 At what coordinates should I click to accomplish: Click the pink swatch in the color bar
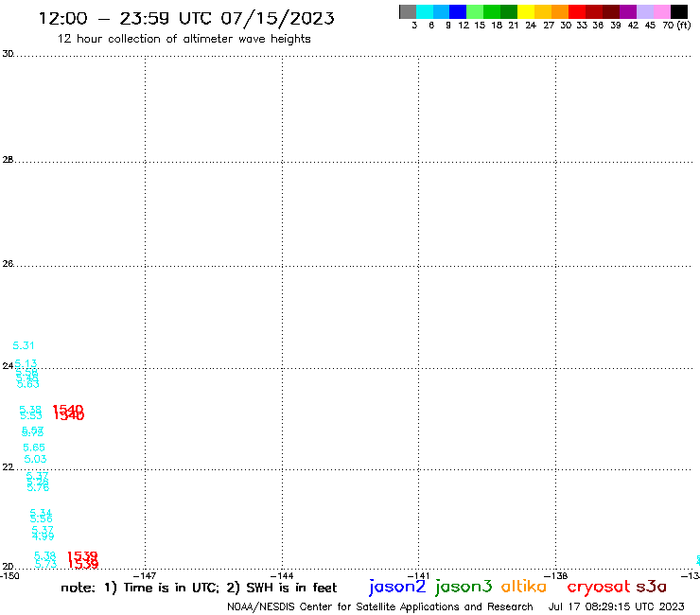[662, 11]
